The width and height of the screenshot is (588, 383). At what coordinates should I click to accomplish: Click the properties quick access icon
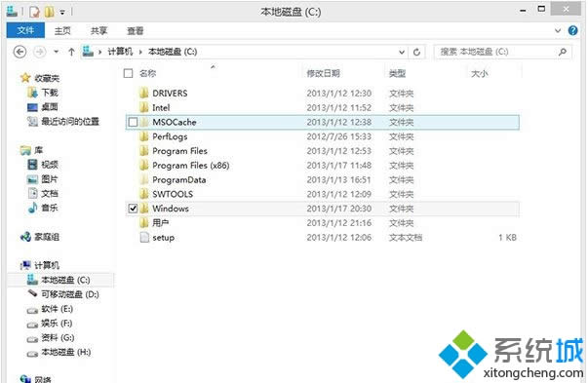point(34,12)
